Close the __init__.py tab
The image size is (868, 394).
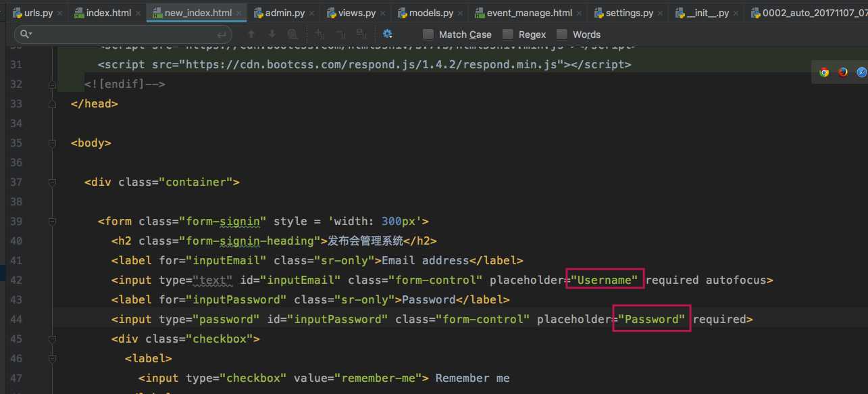[736, 14]
